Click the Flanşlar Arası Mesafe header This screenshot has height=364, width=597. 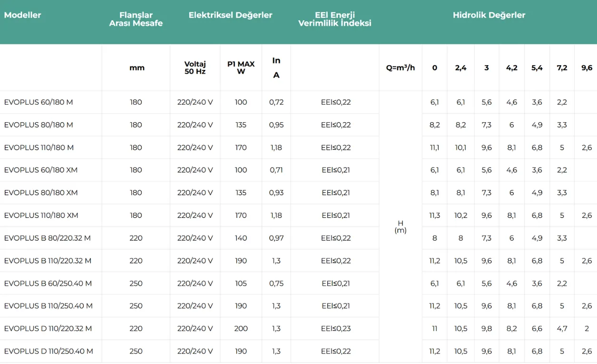point(136,20)
